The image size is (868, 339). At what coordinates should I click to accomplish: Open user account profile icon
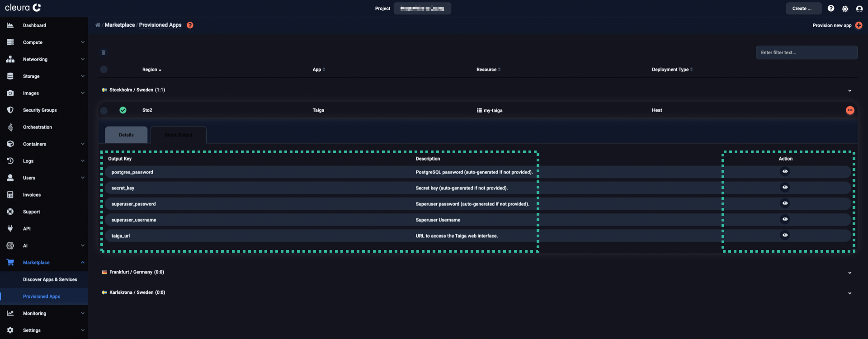pyautogui.click(x=859, y=9)
